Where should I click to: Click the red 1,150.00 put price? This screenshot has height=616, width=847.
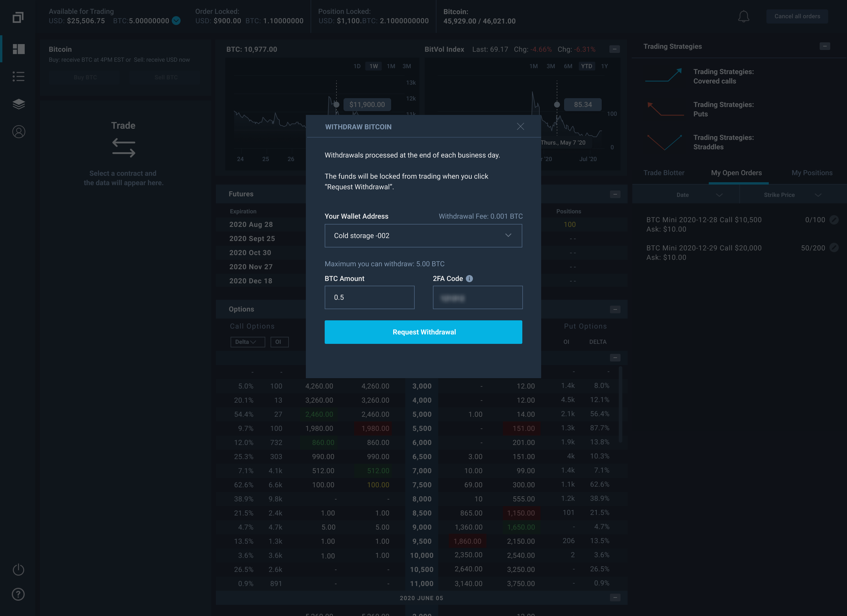tap(521, 513)
